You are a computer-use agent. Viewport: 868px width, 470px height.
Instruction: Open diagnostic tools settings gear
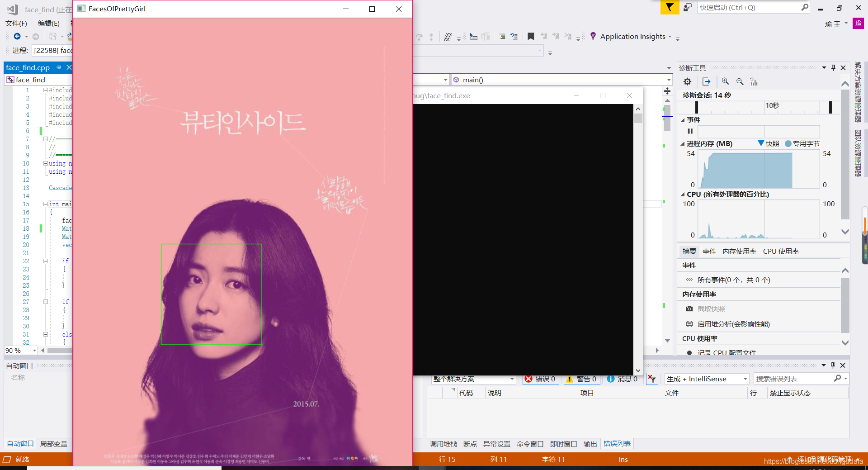(687, 81)
